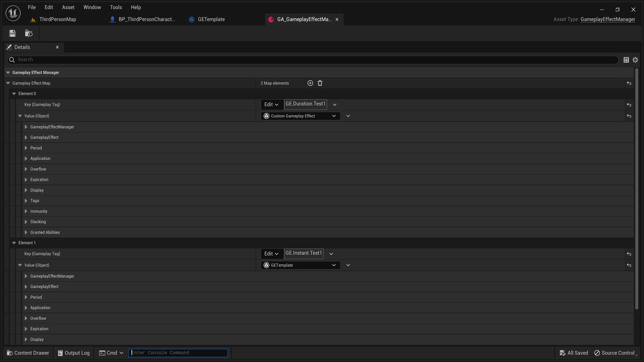
Task: Collapse Element 0 of the map
Action: coord(14,94)
